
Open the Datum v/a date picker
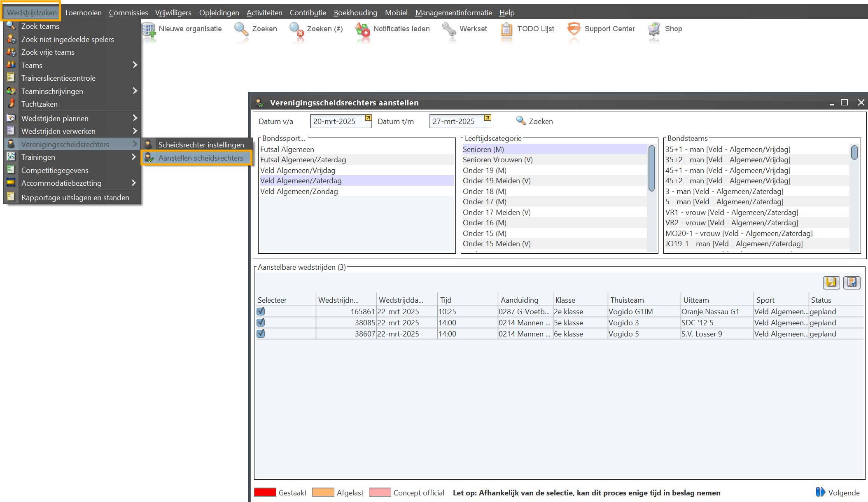(368, 118)
